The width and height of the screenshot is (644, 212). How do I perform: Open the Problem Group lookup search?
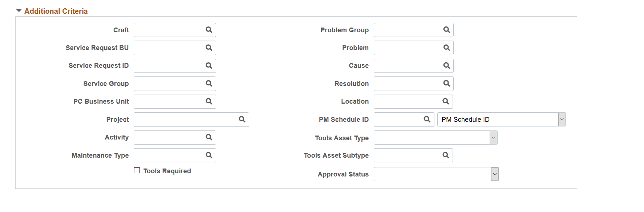(x=446, y=30)
